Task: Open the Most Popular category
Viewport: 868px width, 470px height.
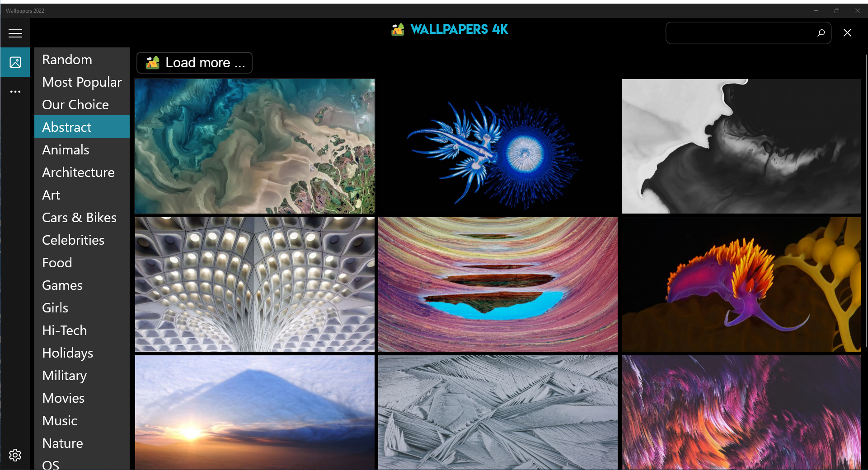Action: pyautogui.click(x=82, y=82)
